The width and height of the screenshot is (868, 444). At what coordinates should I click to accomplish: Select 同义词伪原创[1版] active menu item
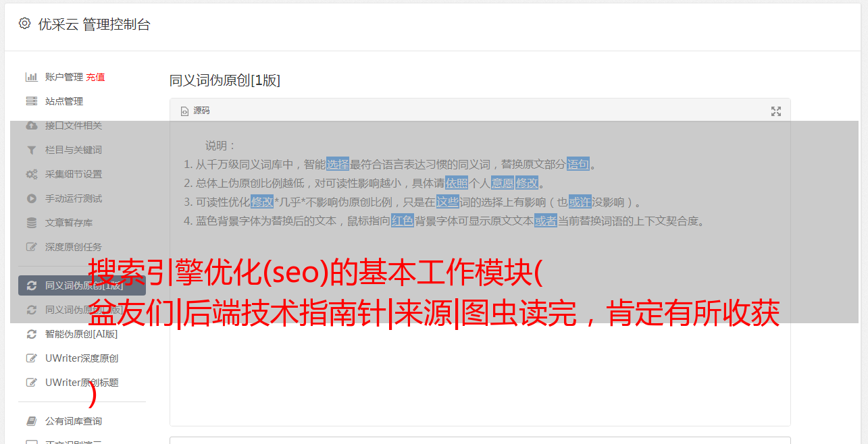[82, 285]
